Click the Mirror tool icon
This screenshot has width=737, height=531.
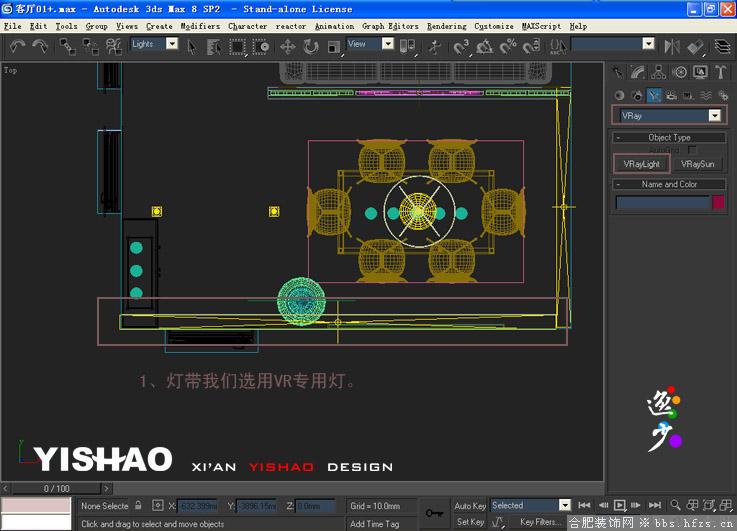pyautogui.click(x=672, y=47)
